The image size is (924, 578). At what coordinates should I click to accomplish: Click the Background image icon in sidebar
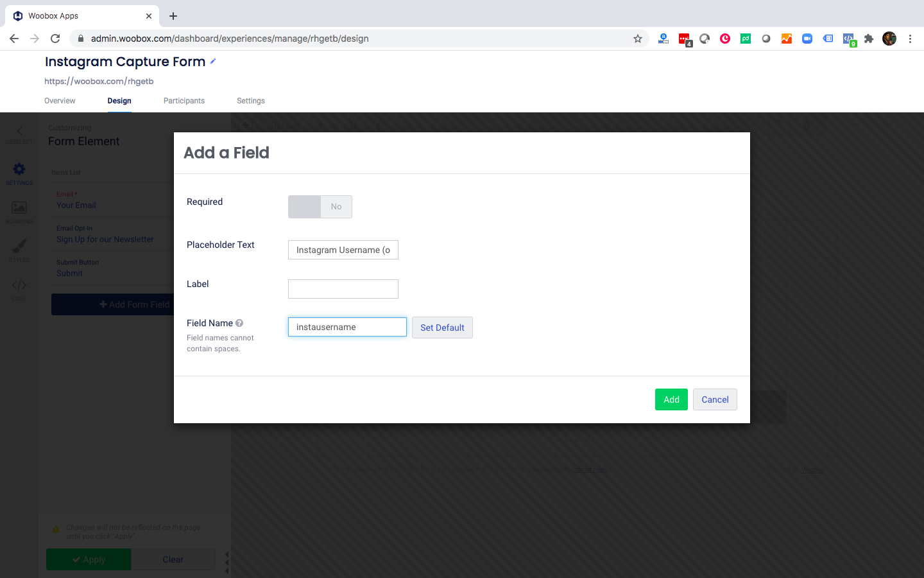(x=19, y=207)
